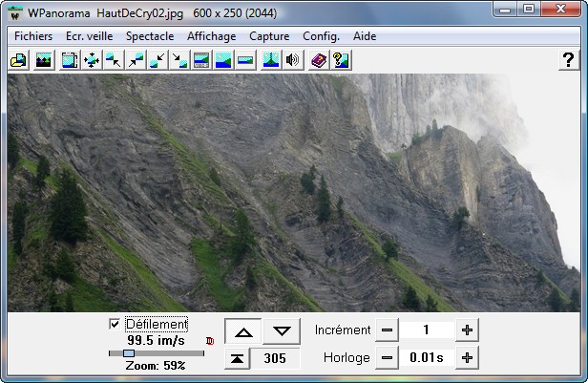Image resolution: width=588 pixels, height=383 pixels.
Task: Click the landscape picture icon beside open folder
Action: (x=43, y=60)
